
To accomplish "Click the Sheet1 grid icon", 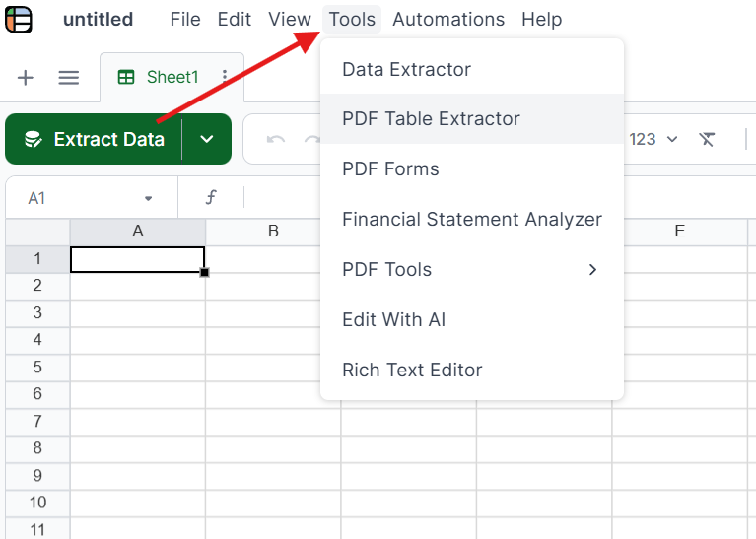I will point(126,77).
